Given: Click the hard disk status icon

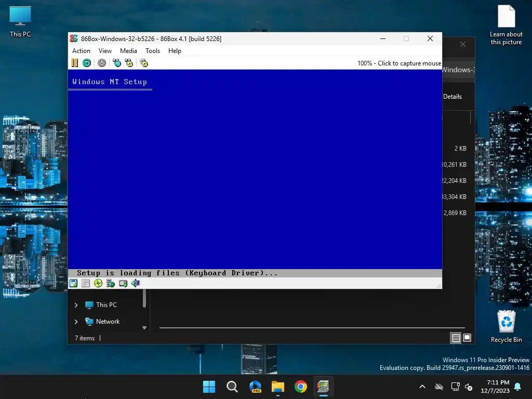Looking at the screenshot, I should [x=123, y=283].
